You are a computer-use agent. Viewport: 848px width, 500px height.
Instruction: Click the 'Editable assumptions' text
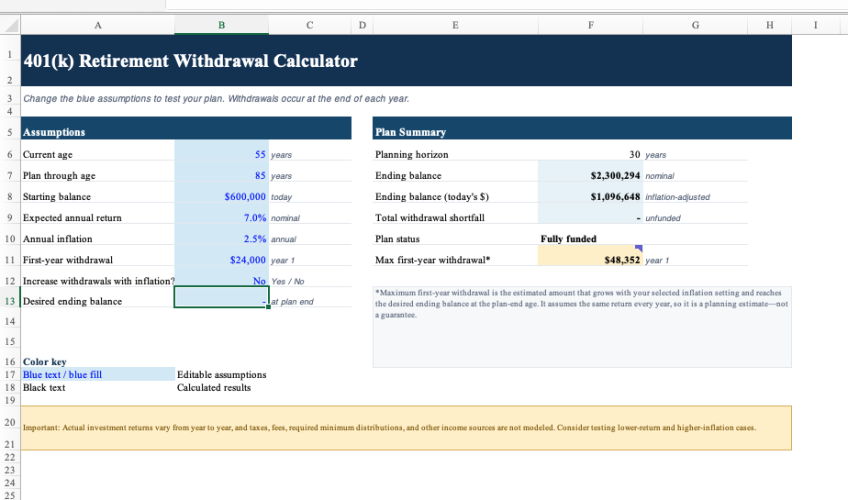[222, 375]
